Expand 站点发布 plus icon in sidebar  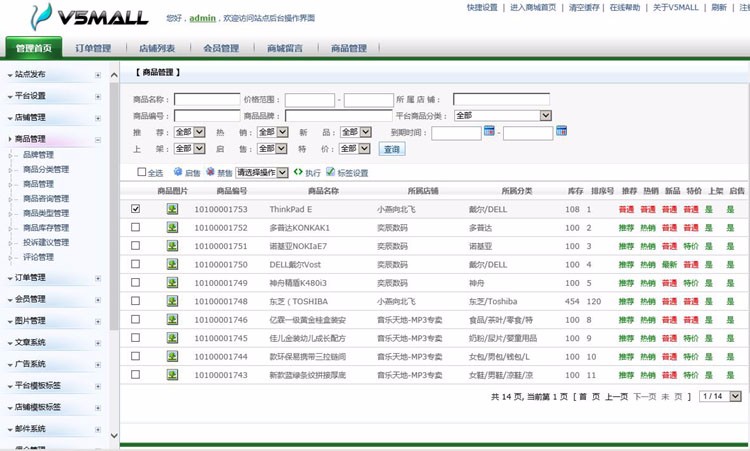(98, 75)
